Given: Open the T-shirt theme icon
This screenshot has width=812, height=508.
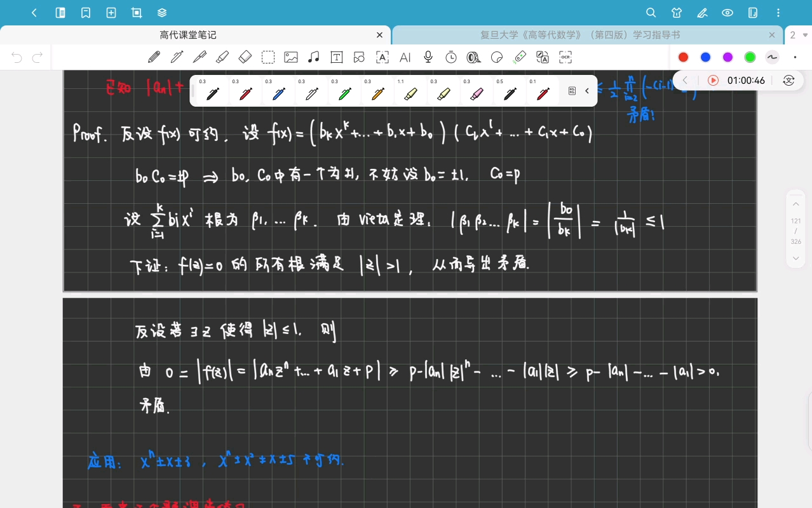Looking at the screenshot, I should (x=677, y=13).
